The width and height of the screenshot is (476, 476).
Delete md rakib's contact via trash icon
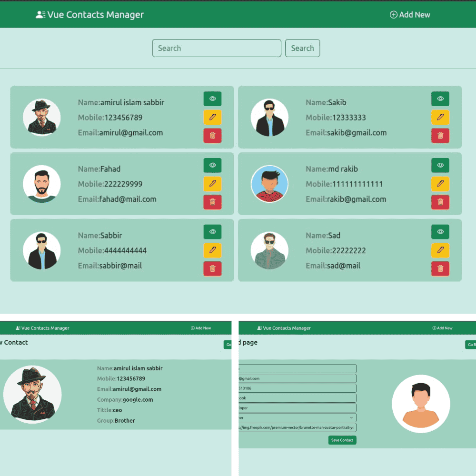[440, 202]
